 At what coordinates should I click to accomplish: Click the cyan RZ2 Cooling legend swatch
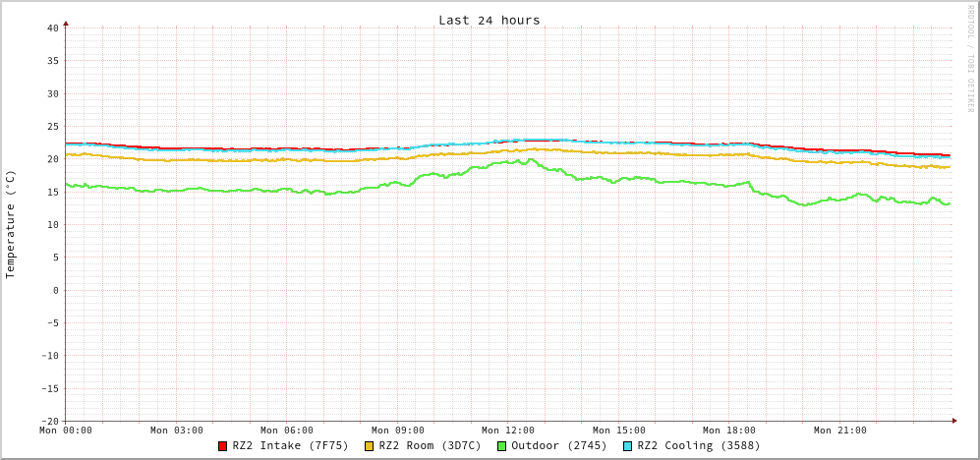[628, 446]
